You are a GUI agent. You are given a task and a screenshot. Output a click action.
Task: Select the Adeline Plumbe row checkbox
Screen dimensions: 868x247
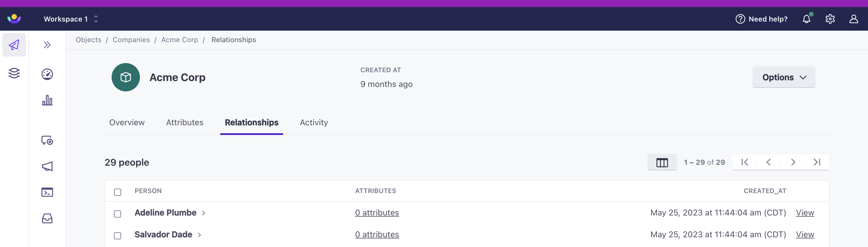point(118,214)
